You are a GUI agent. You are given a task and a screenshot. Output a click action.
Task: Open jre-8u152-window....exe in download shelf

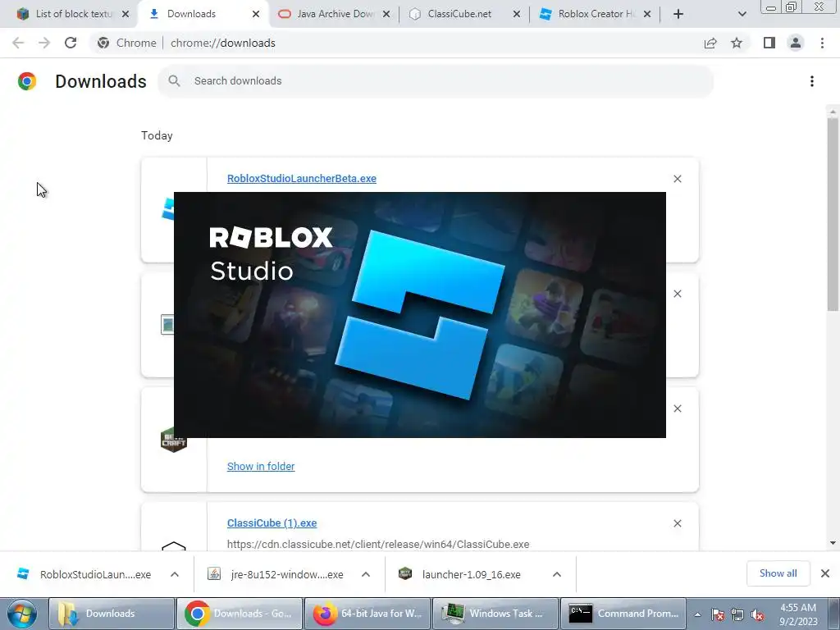coord(276,574)
